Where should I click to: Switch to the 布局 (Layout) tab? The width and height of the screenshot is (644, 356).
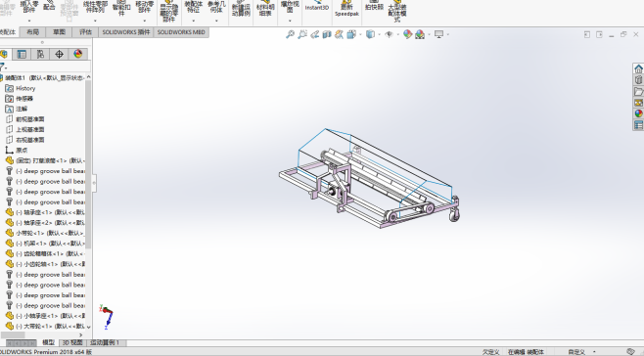33,32
